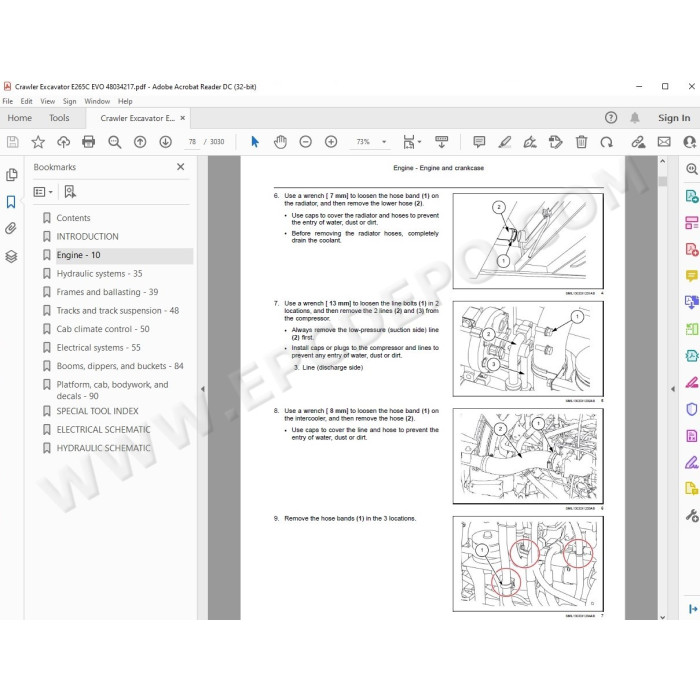Open Tracks and track suspension - 48
Viewport: 700px width, 700px height.
tap(117, 311)
